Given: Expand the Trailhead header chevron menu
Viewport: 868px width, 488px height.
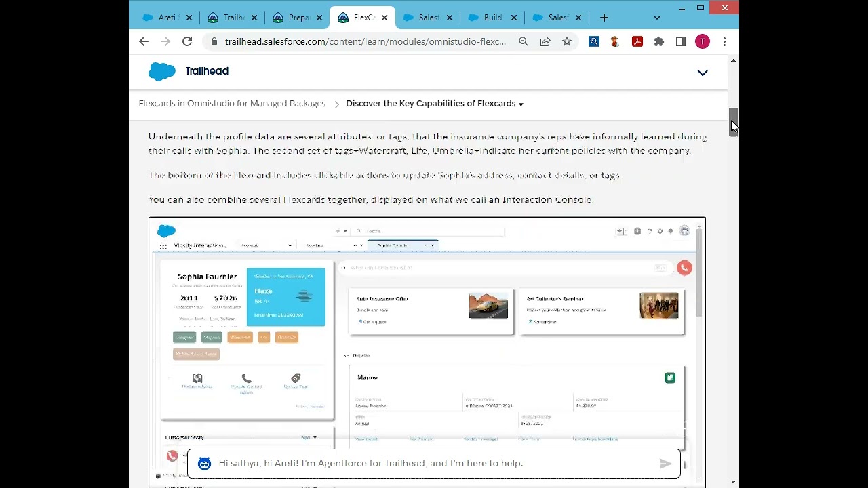Looking at the screenshot, I should [x=703, y=73].
